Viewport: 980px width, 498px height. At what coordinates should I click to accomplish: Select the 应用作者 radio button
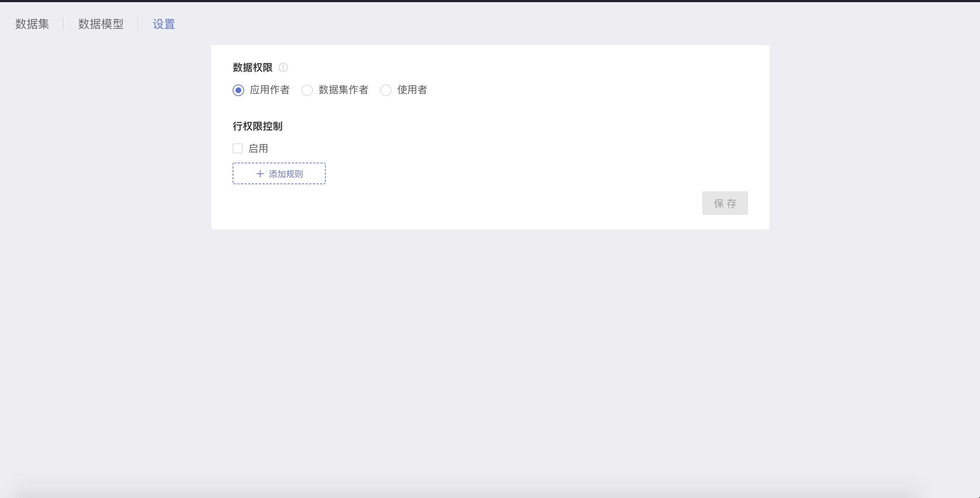tap(238, 90)
